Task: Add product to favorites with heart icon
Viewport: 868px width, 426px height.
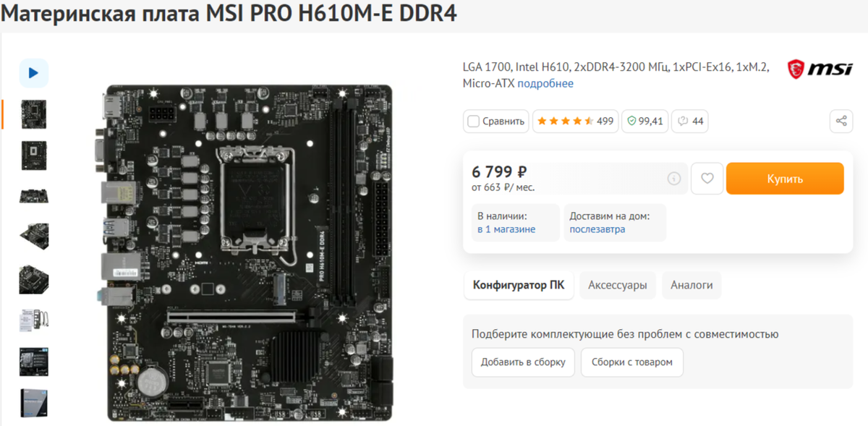Action: click(x=707, y=179)
